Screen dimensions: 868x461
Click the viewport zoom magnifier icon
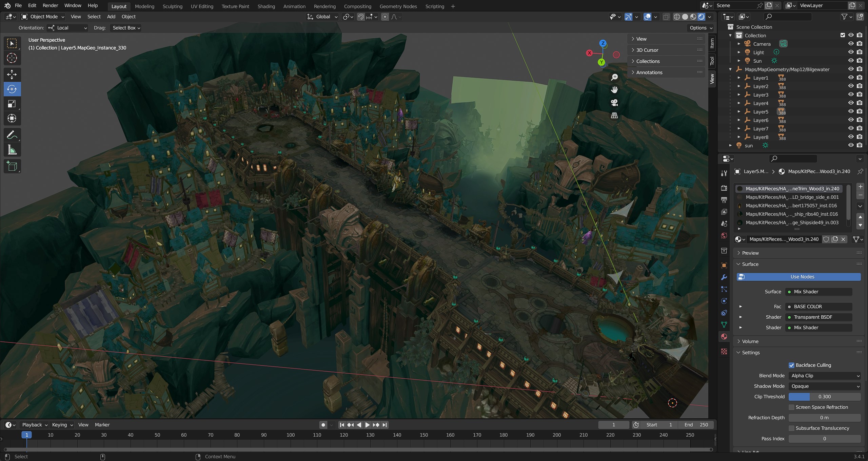614,77
